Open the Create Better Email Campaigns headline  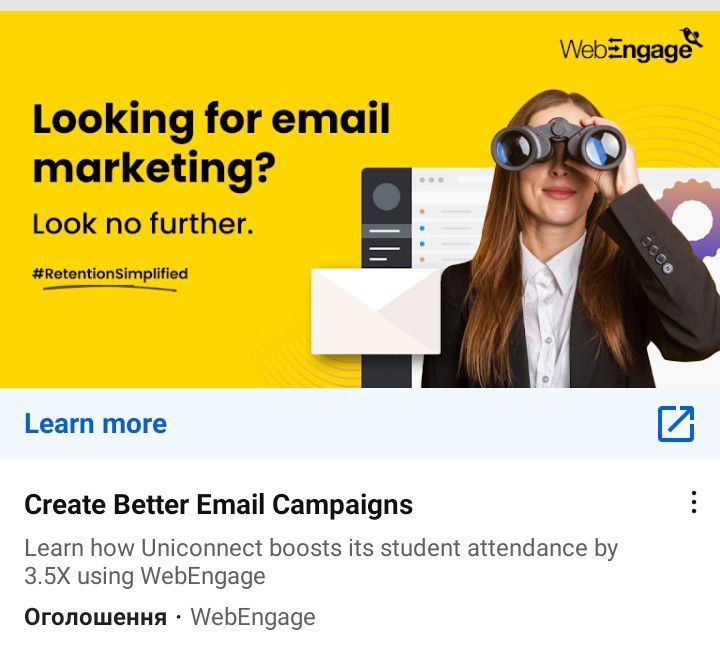(x=219, y=505)
